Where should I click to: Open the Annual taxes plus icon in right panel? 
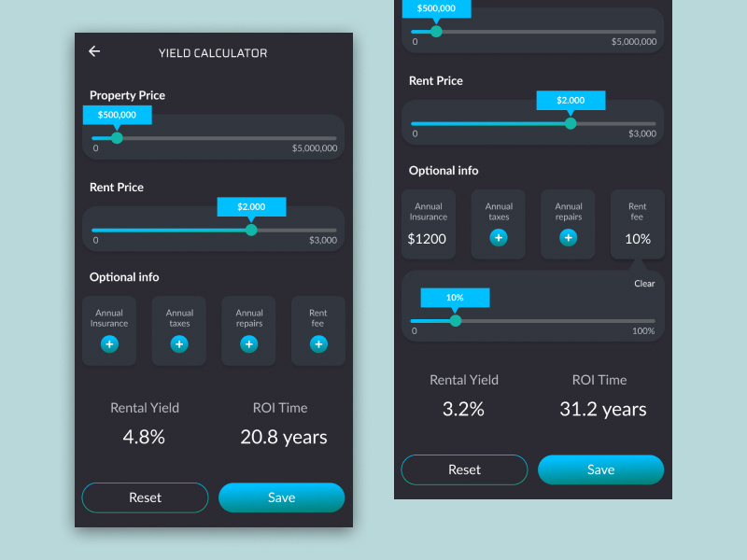498,237
